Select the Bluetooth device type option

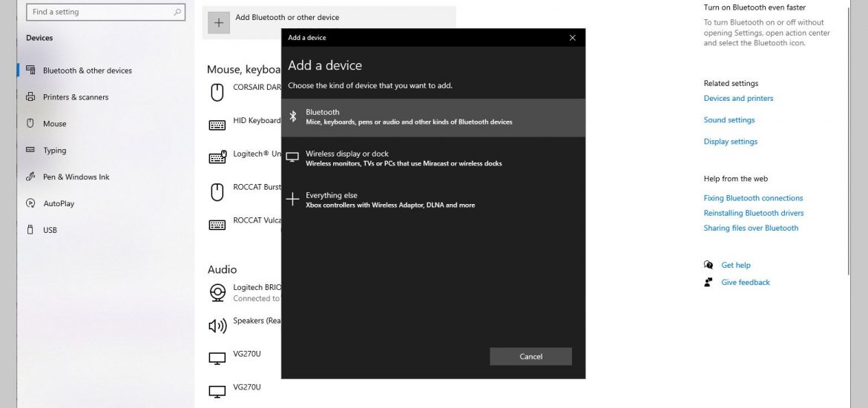point(433,116)
